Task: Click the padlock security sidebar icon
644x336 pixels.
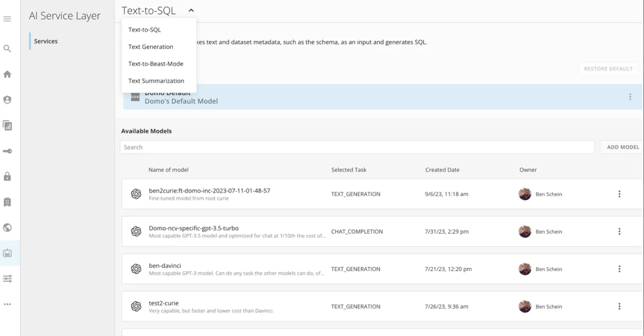Action: tap(7, 176)
